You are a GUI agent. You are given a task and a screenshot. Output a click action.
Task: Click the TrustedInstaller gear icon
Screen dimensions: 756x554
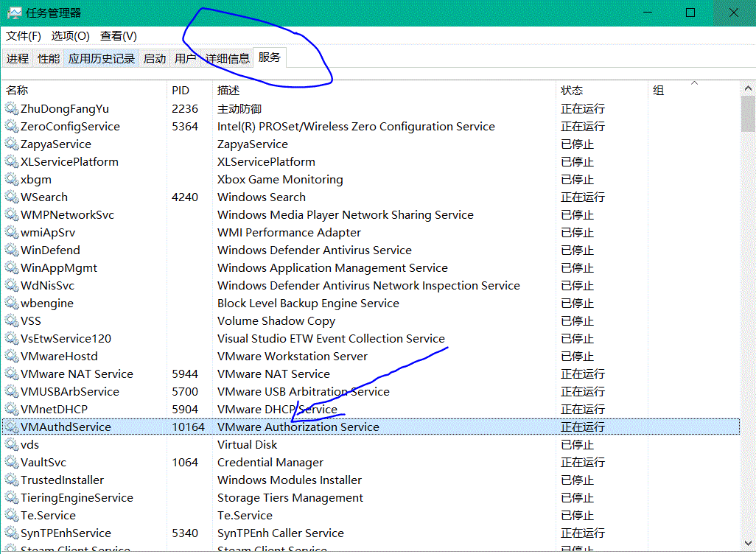[x=12, y=480]
